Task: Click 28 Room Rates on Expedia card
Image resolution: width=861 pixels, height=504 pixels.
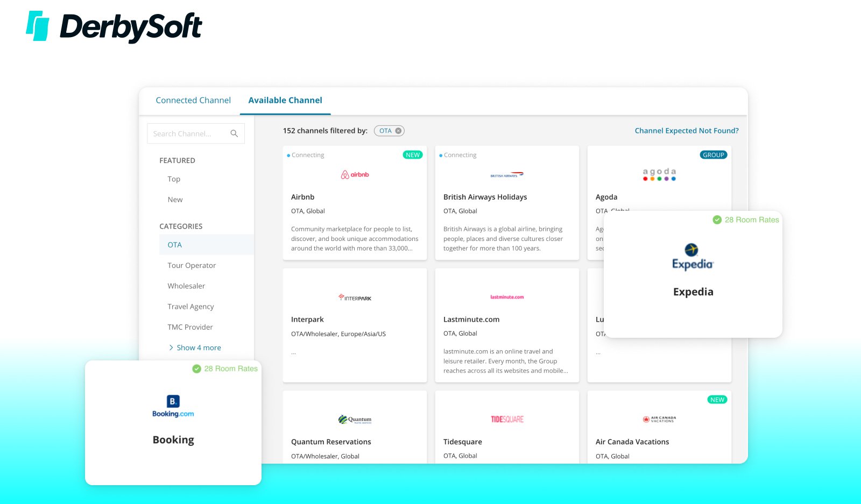Action: click(752, 219)
